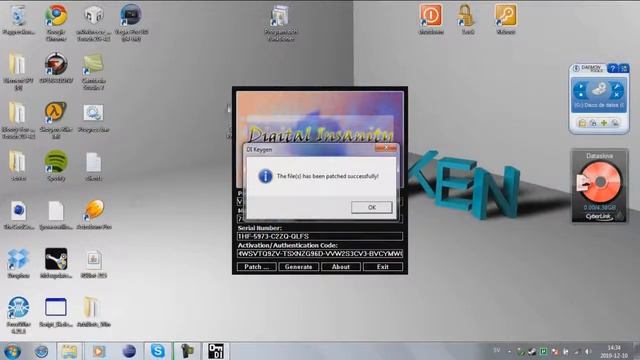Viewport: 640px width, 360px height.
Task: Click the Serial Number field
Action: pyautogui.click(x=320, y=236)
